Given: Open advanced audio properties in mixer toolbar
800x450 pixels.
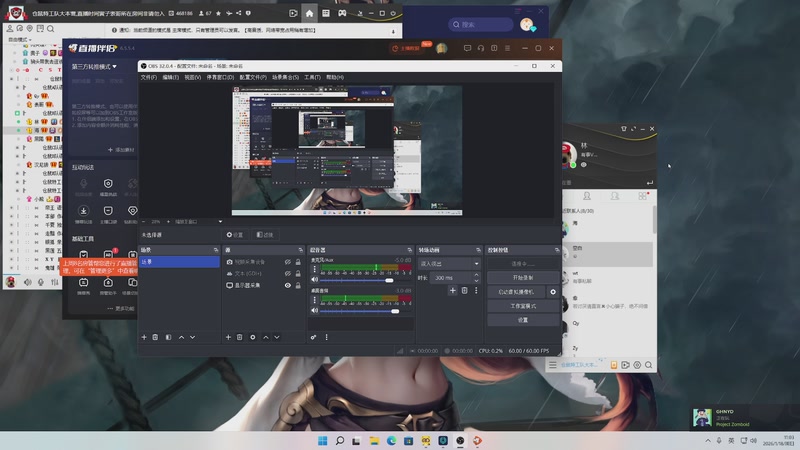Looking at the screenshot, I should [x=313, y=337].
